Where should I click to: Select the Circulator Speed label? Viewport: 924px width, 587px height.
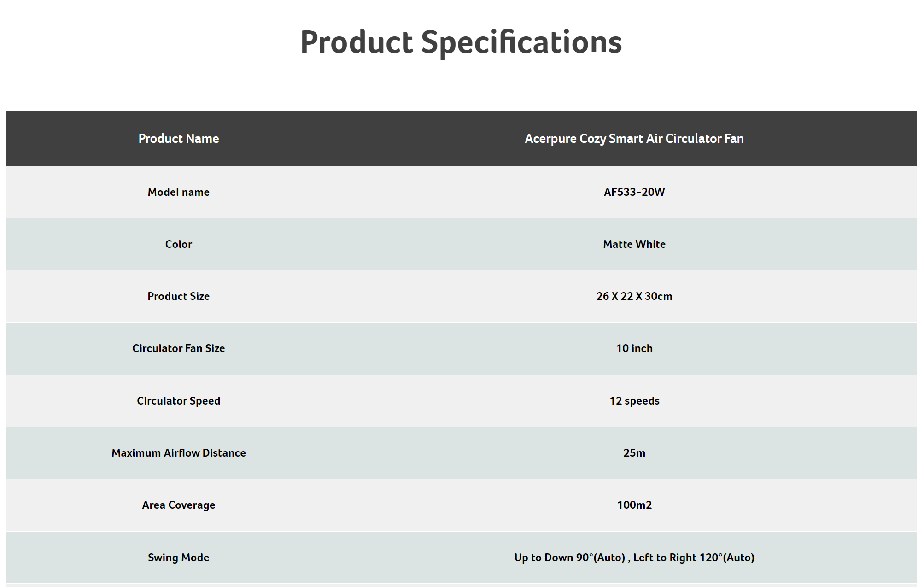click(x=179, y=401)
